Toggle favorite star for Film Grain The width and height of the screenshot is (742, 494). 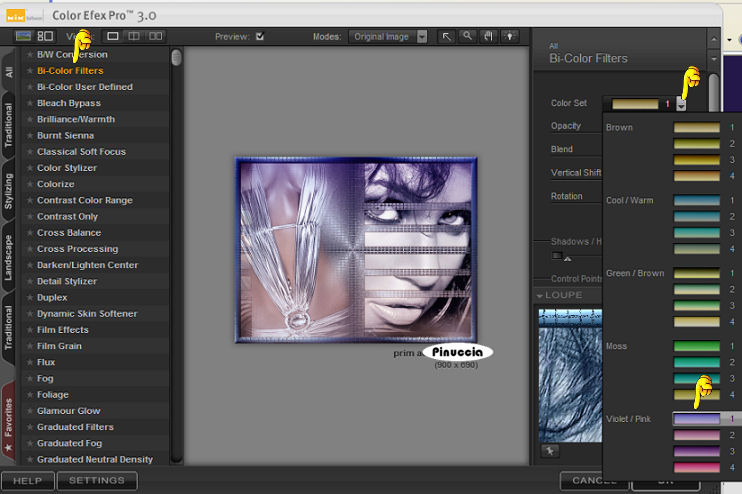point(30,346)
